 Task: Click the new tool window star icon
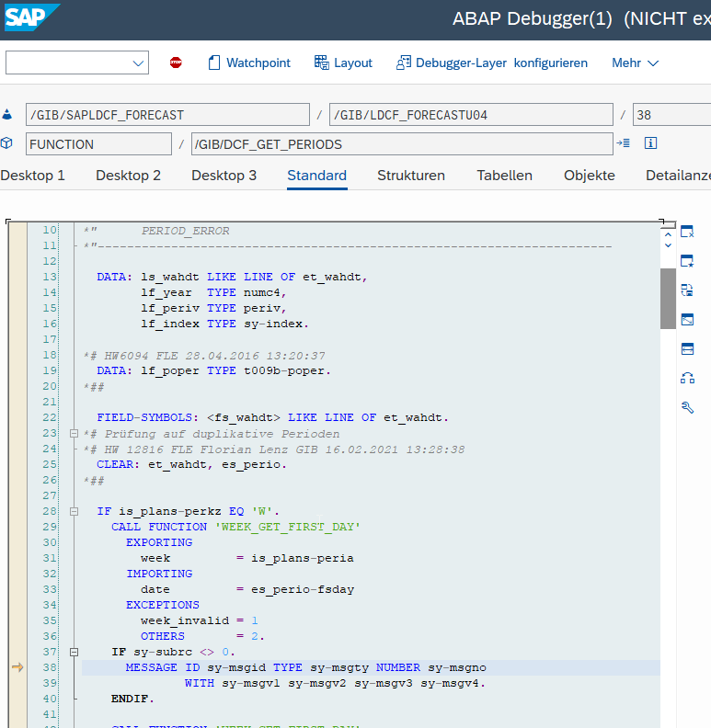pyautogui.click(x=686, y=261)
